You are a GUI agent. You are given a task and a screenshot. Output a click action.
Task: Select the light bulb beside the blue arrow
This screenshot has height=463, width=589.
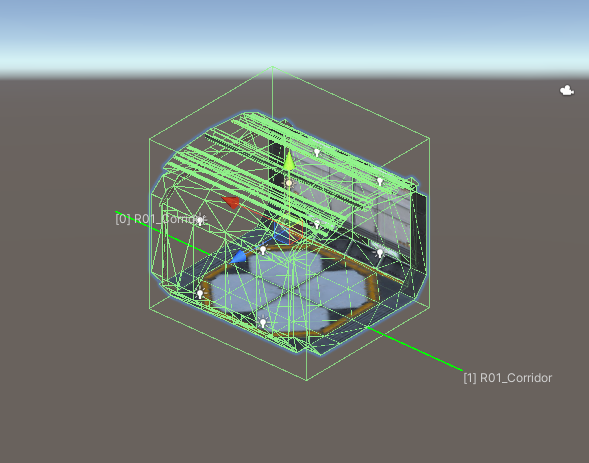[x=263, y=250]
